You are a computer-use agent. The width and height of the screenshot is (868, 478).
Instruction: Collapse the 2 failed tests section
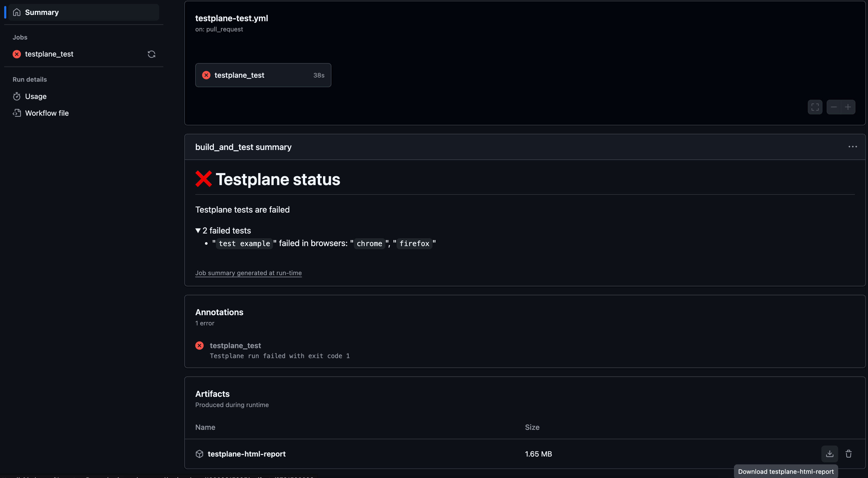coord(223,230)
